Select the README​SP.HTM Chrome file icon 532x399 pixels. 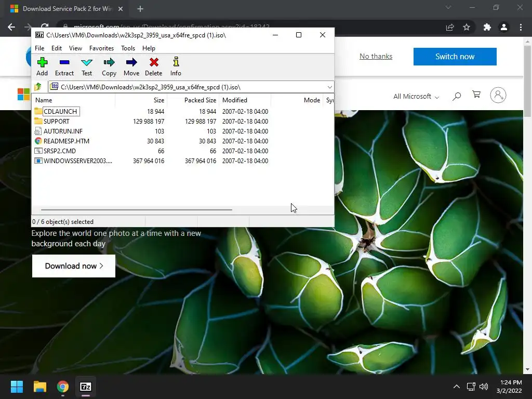coord(38,141)
